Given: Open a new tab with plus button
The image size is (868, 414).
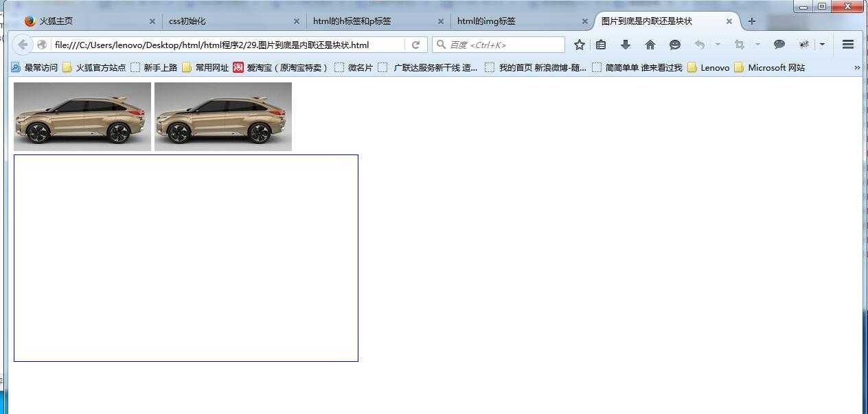Looking at the screenshot, I should click(x=752, y=21).
